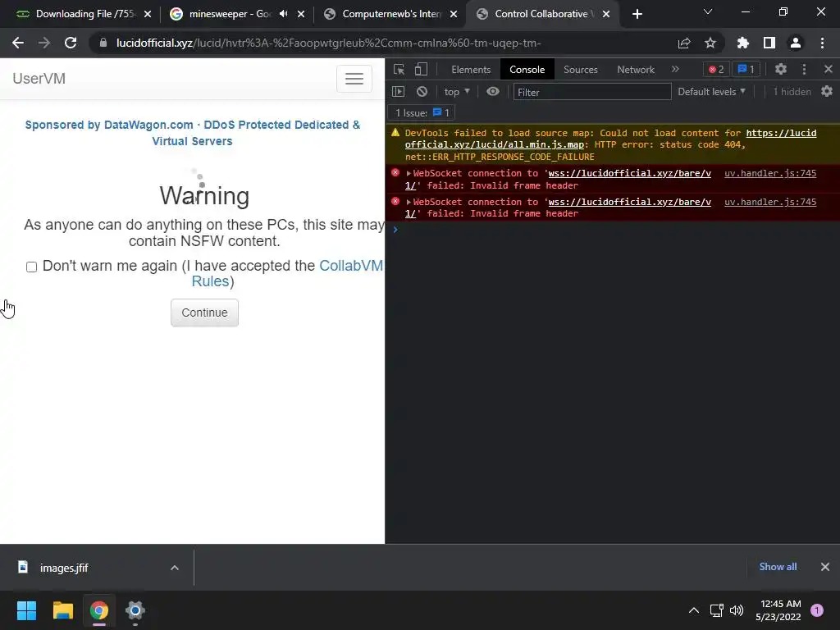Open console settings gear icon

[827, 92]
